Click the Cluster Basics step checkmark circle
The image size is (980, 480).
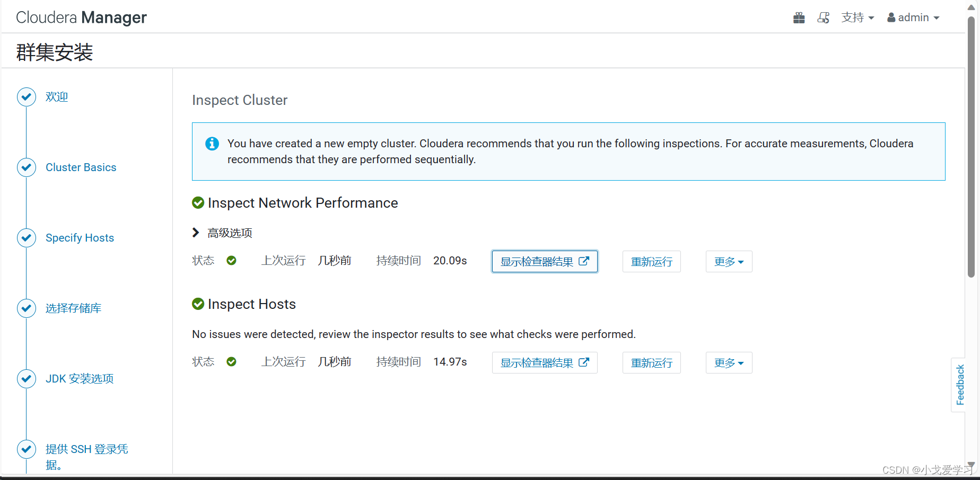(x=27, y=167)
